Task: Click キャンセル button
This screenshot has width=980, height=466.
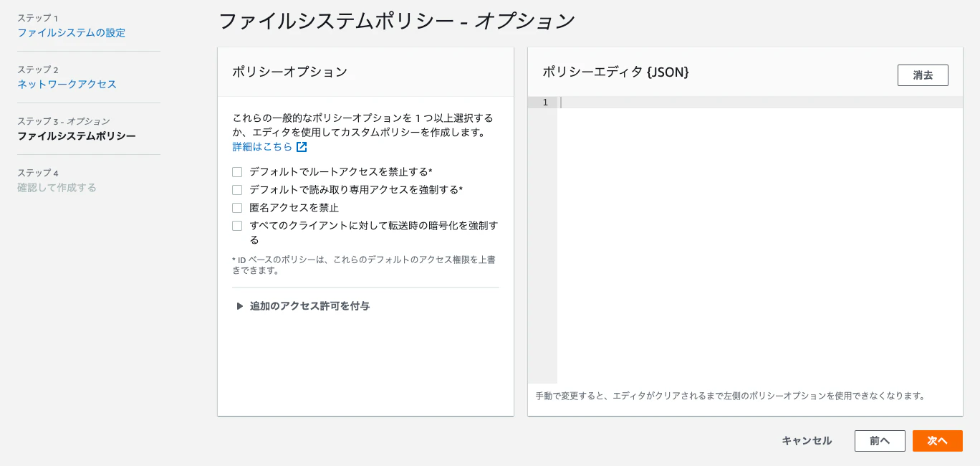Action: [x=807, y=441]
